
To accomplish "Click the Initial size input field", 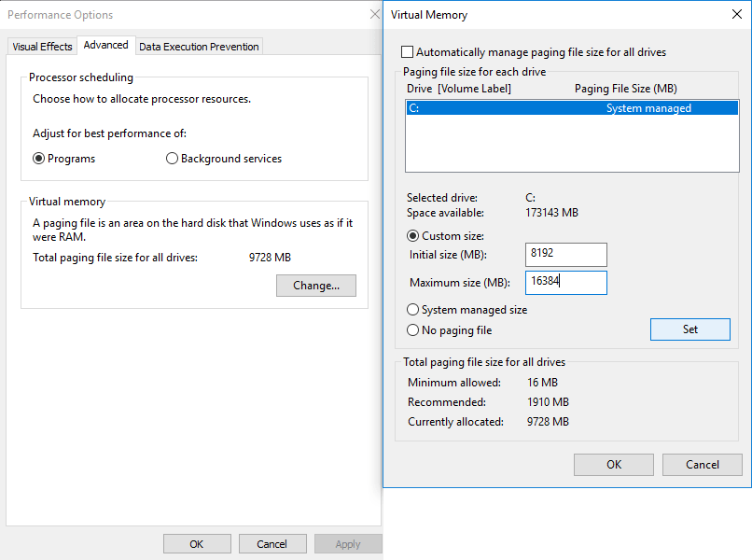I will [565, 255].
